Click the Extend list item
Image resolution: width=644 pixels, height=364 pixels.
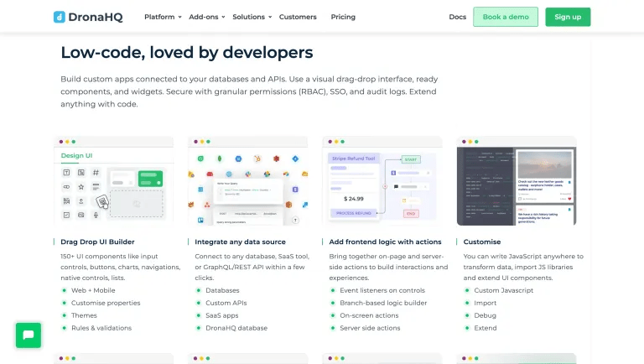(486, 328)
